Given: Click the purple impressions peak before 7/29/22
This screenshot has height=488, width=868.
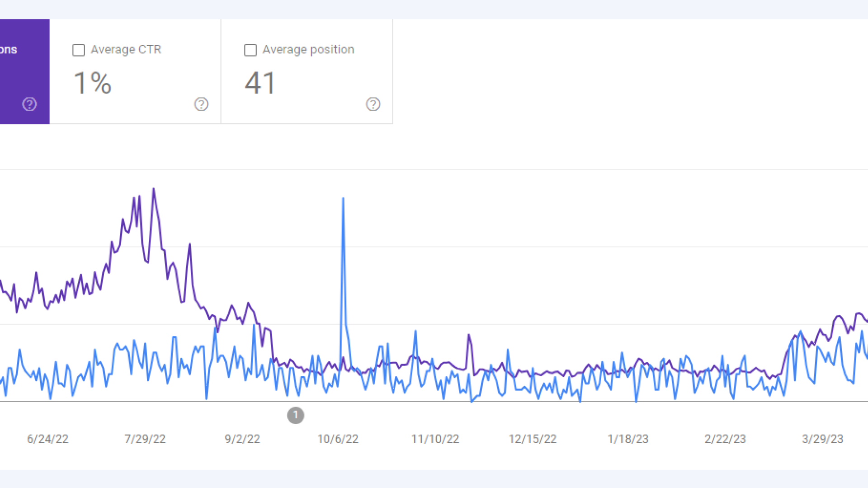Looking at the screenshot, I should click(x=154, y=190).
